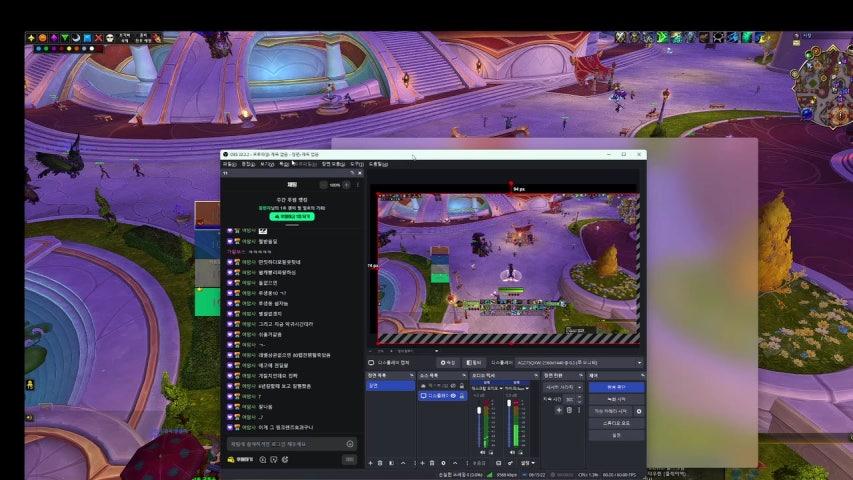Click the chat send button at bottom right

coord(349,459)
